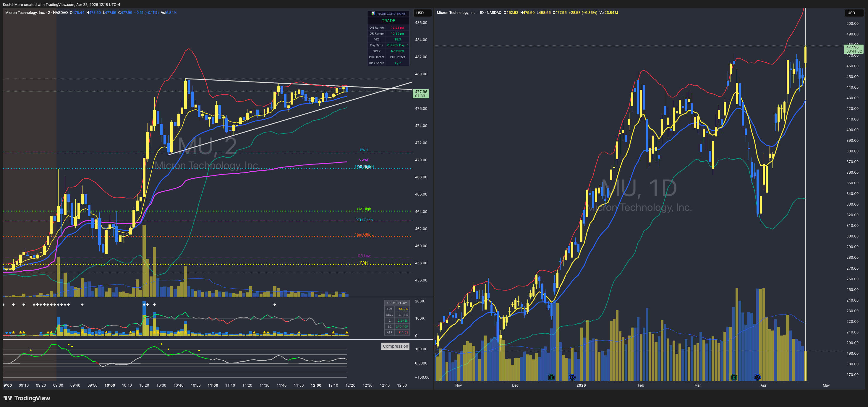
Task: Click the delta value 2.579K in Order Flow
Action: click(x=403, y=321)
